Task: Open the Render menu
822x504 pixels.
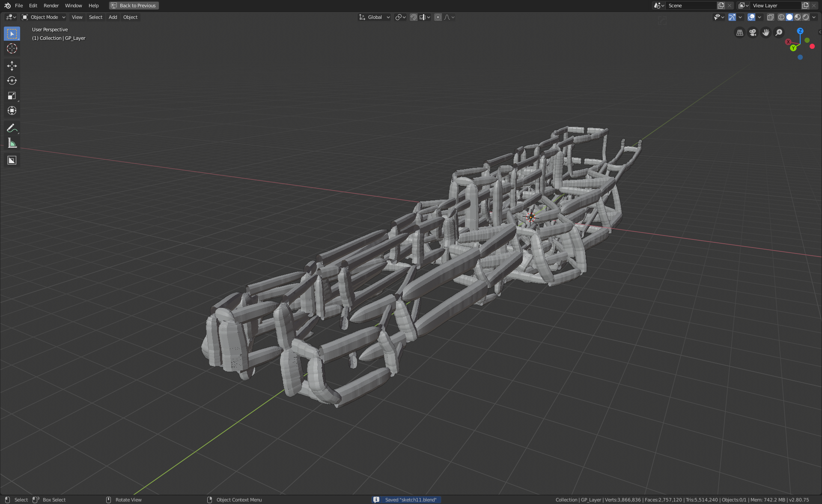Action: [51, 6]
